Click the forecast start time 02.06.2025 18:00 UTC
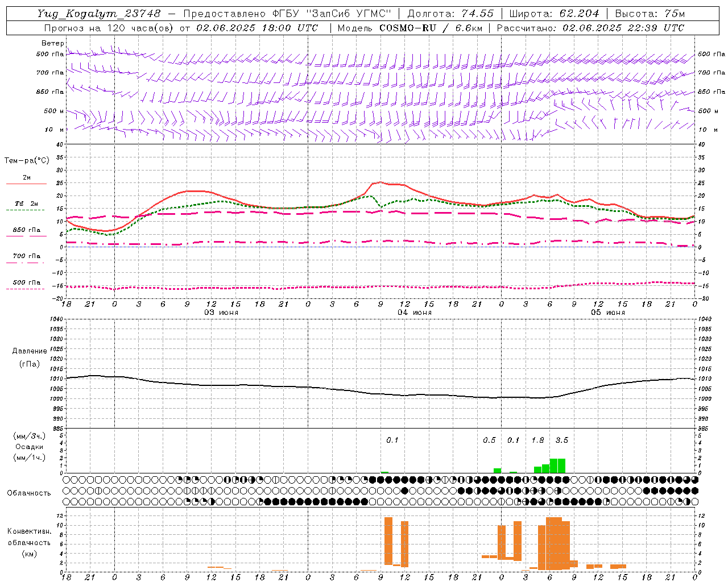Screen dimensions: 728x582 [x=257, y=28]
